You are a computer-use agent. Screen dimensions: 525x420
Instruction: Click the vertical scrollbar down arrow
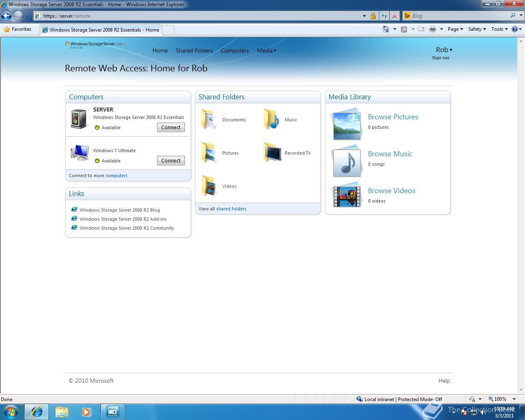pos(522,390)
